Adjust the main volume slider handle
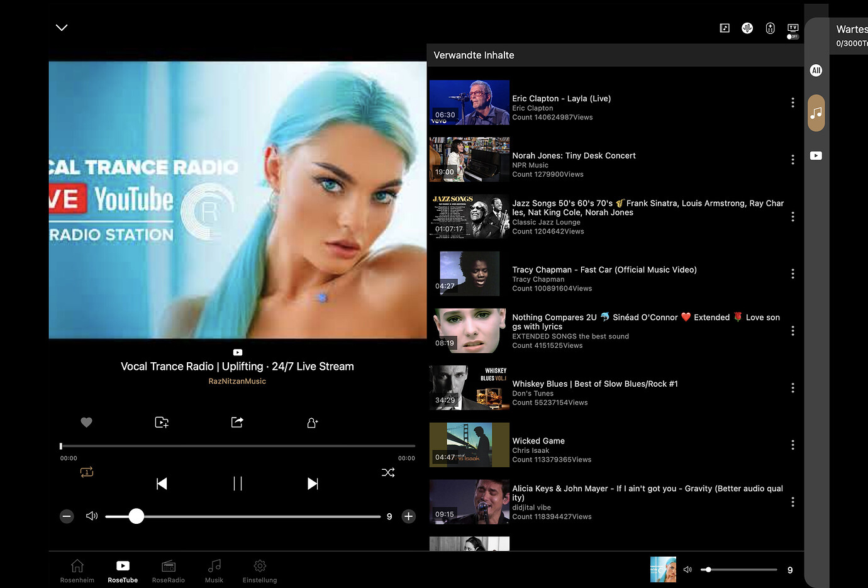 coord(136,516)
